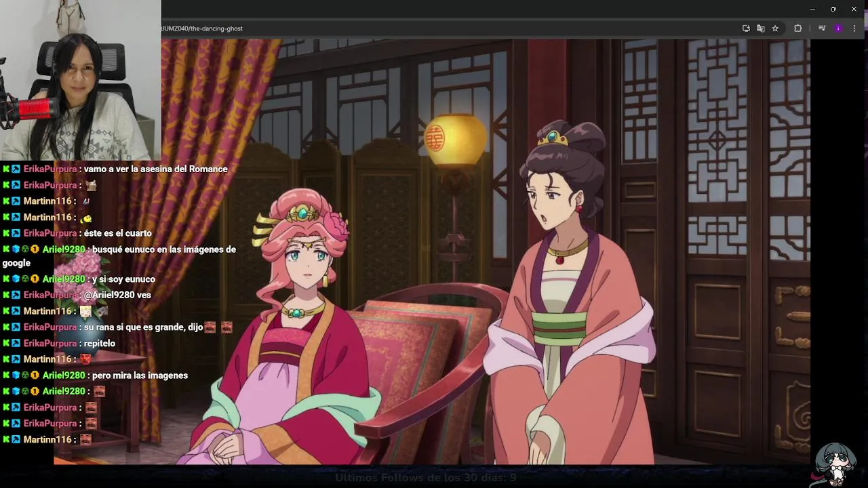Click the 'Ultimos Follows de los 30 dias: 9' label
The width and height of the screenshot is (868, 488).
[x=426, y=478]
